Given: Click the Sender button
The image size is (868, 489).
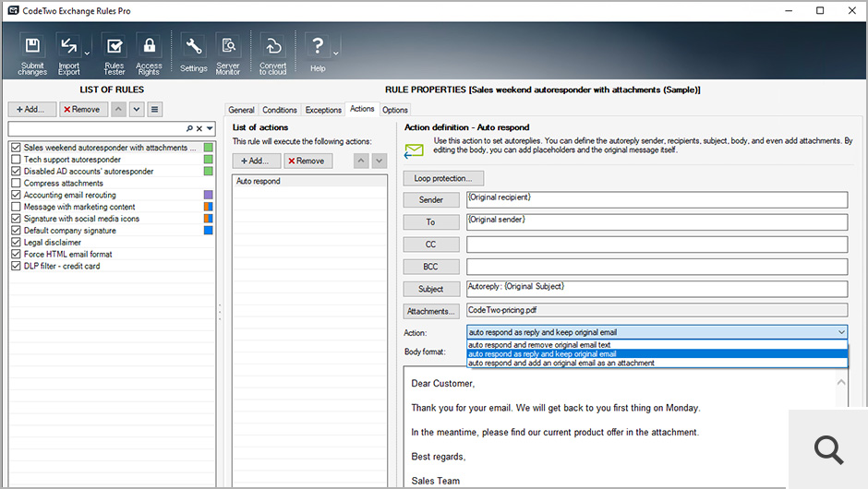Looking at the screenshot, I should (431, 199).
